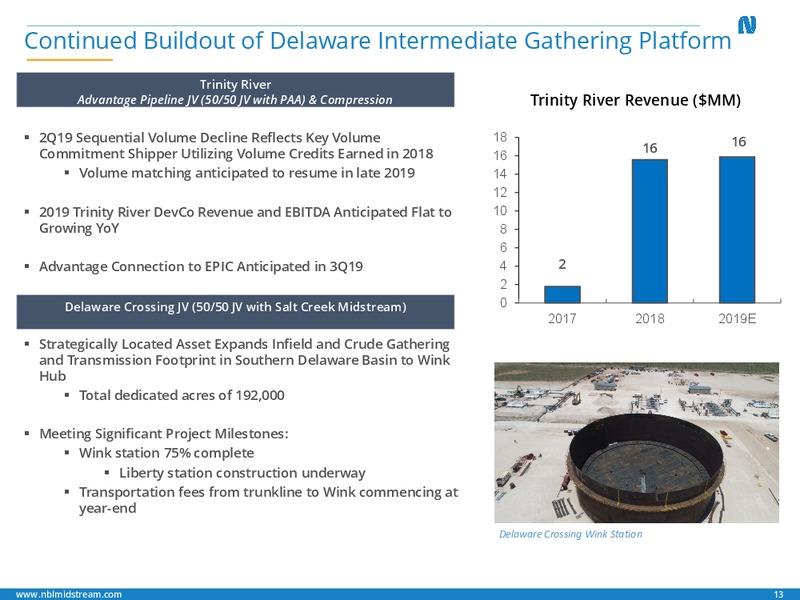Select the 'Trinity River' header banner

click(x=235, y=90)
